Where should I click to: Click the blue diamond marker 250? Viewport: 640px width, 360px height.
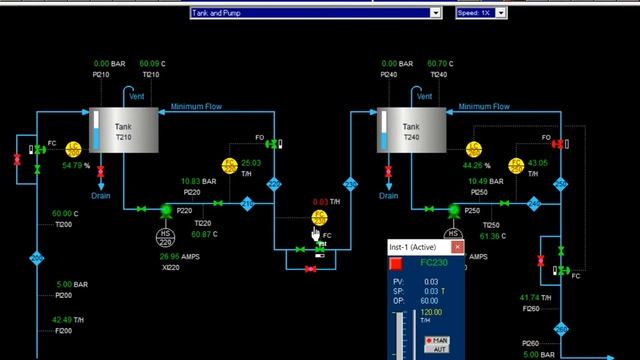click(x=560, y=184)
